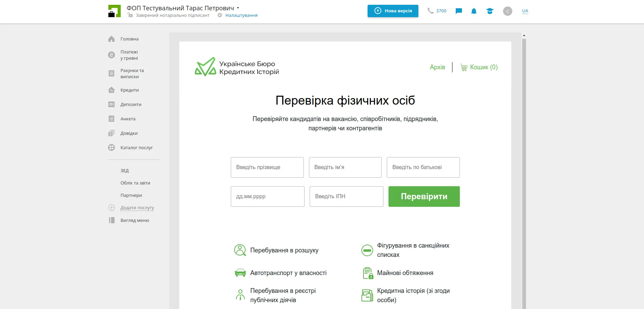Click the graduation cap training icon

click(490, 11)
